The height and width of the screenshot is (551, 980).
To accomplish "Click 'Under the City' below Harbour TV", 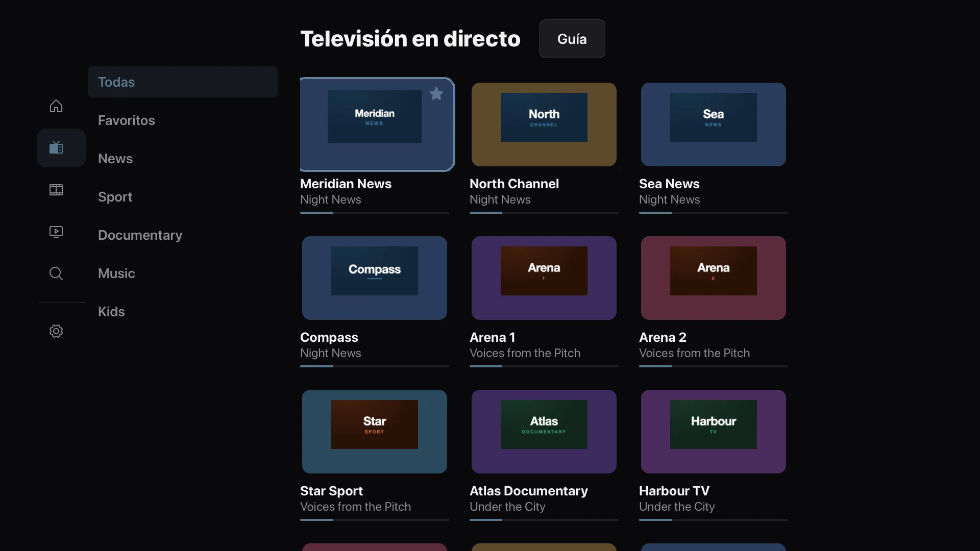I will [x=677, y=507].
